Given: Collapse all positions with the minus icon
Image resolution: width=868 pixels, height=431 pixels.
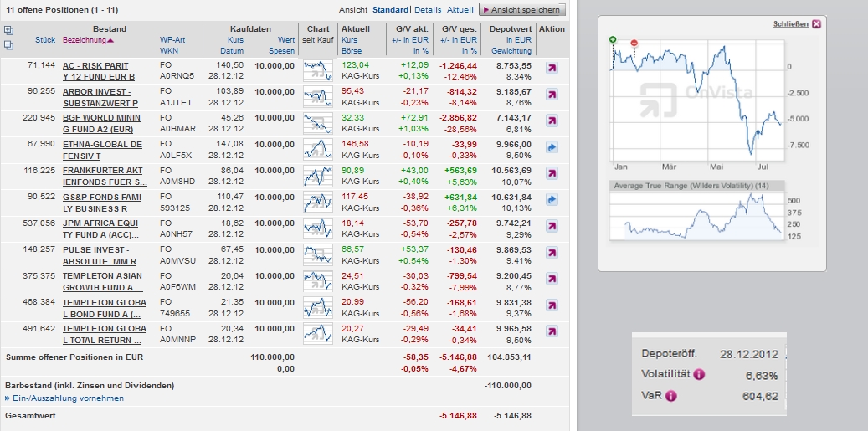Looking at the screenshot, I should (x=8, y=44).
